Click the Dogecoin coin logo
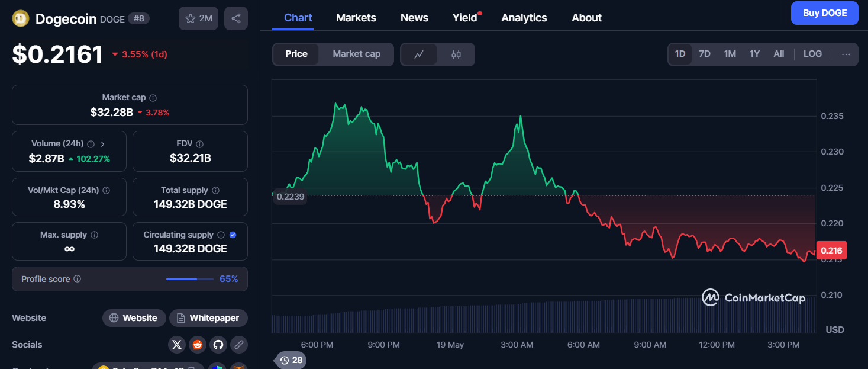Screen dimensions: 868x369 point(21,18)
